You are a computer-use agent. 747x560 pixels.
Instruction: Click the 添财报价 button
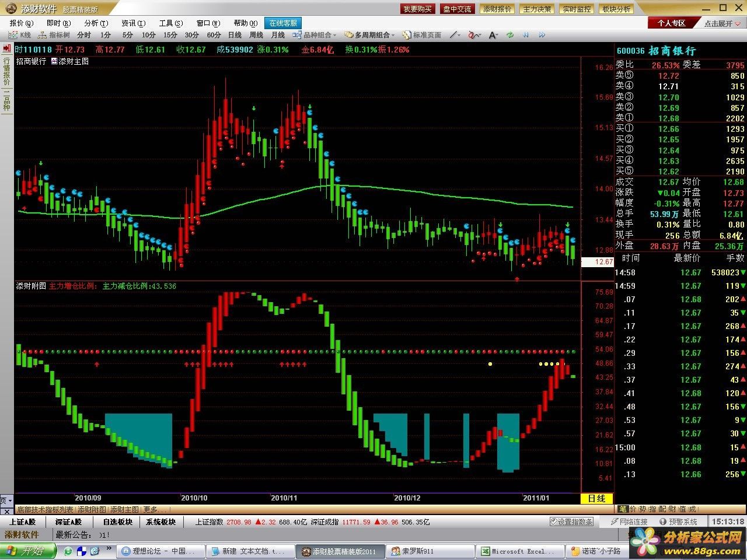497,9
